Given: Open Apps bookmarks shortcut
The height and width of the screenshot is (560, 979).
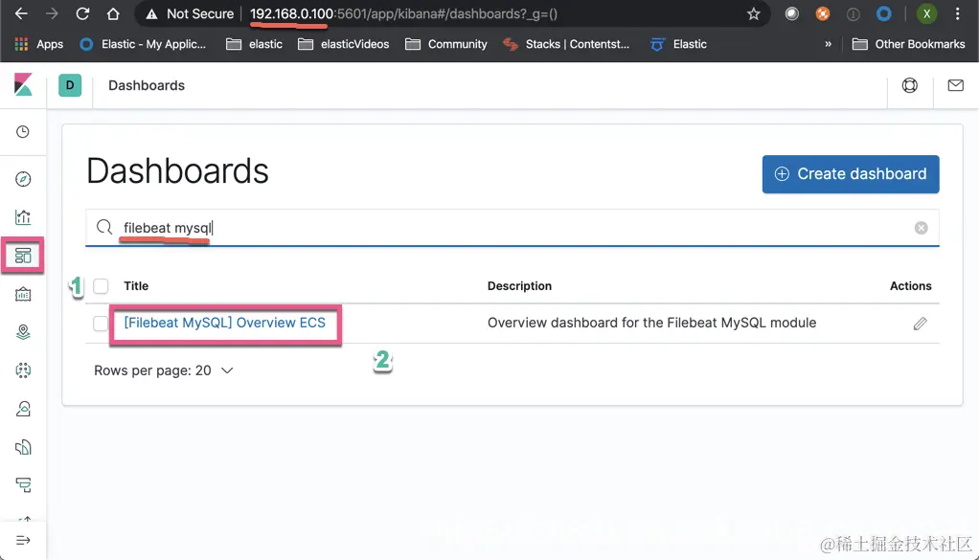Looking at the screenshot, I should [38, 44].
